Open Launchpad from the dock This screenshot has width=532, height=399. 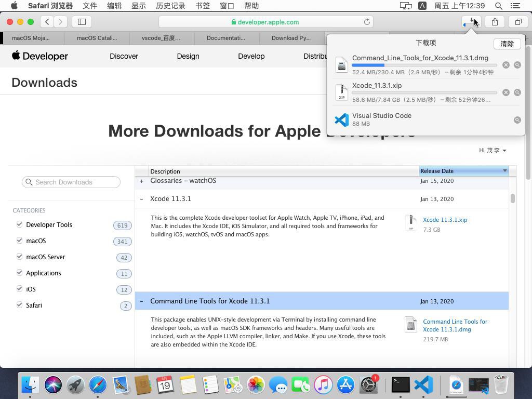[75, 385]
